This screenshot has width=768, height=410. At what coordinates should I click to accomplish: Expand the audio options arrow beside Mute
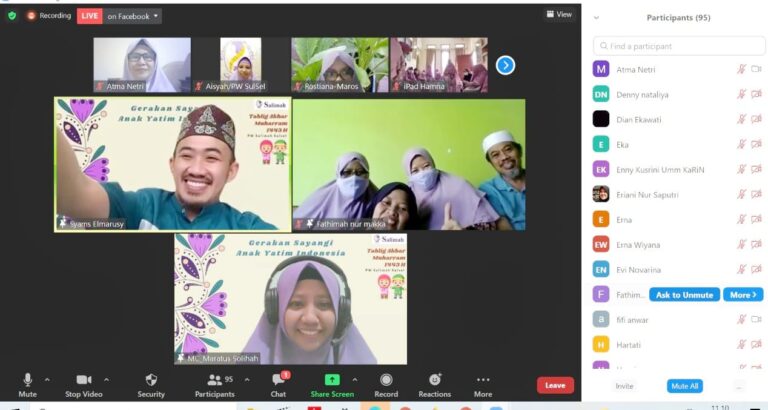pyautogui.click(x=47, y=380)
